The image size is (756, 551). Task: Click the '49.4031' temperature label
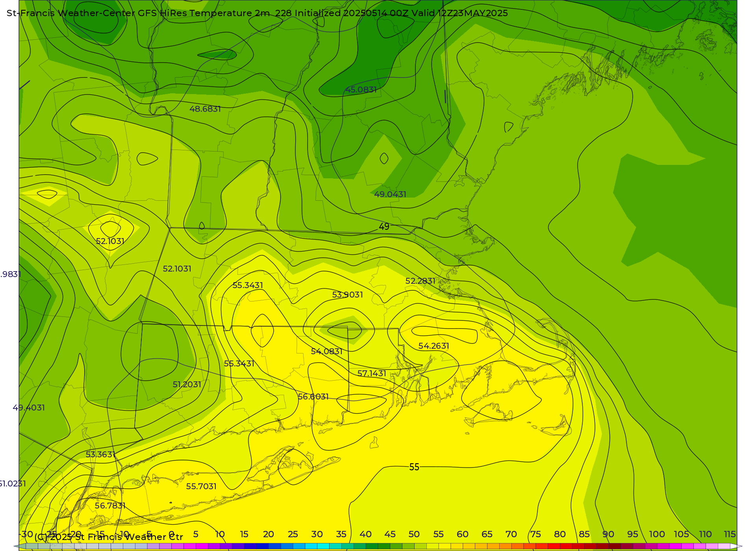tap(29, 408)
